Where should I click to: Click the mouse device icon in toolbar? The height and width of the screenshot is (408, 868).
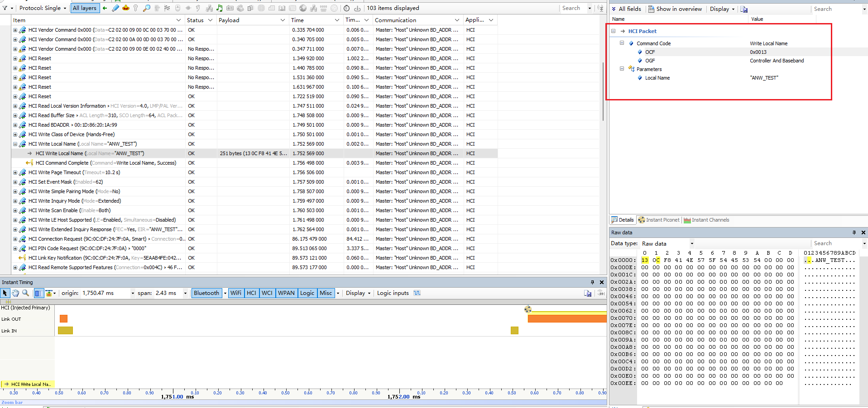pyautogui.click(x=177, y=8)
